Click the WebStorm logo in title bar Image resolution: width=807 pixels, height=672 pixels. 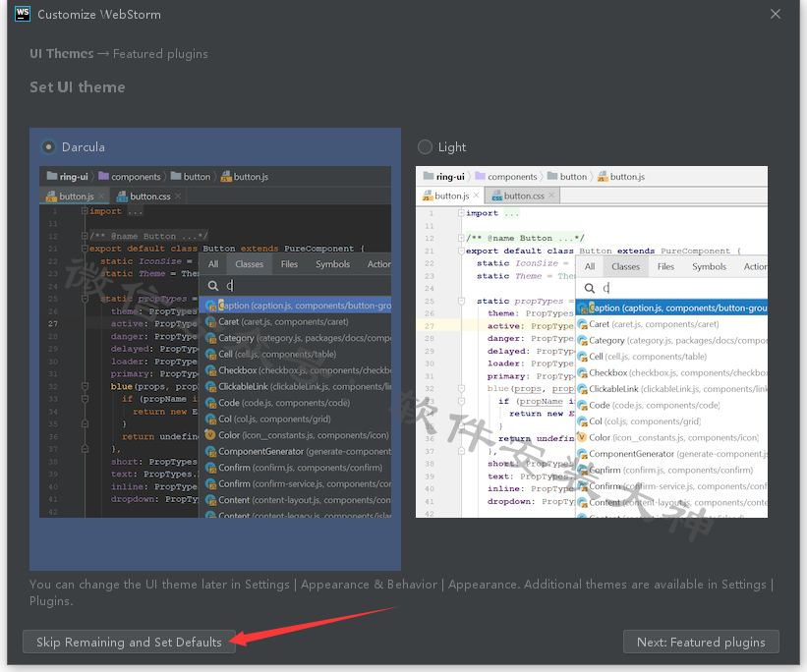pyautogui.click(x=23, y=14)
